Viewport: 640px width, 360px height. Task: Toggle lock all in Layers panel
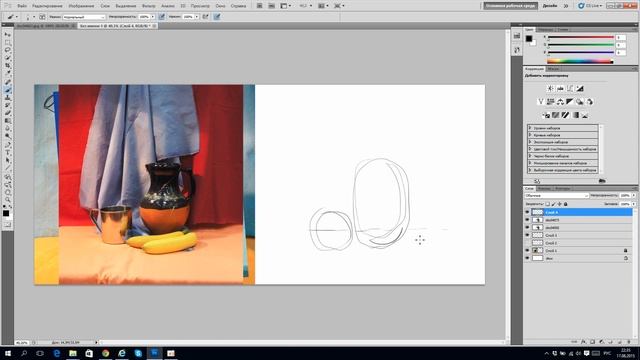click(566, 204)
